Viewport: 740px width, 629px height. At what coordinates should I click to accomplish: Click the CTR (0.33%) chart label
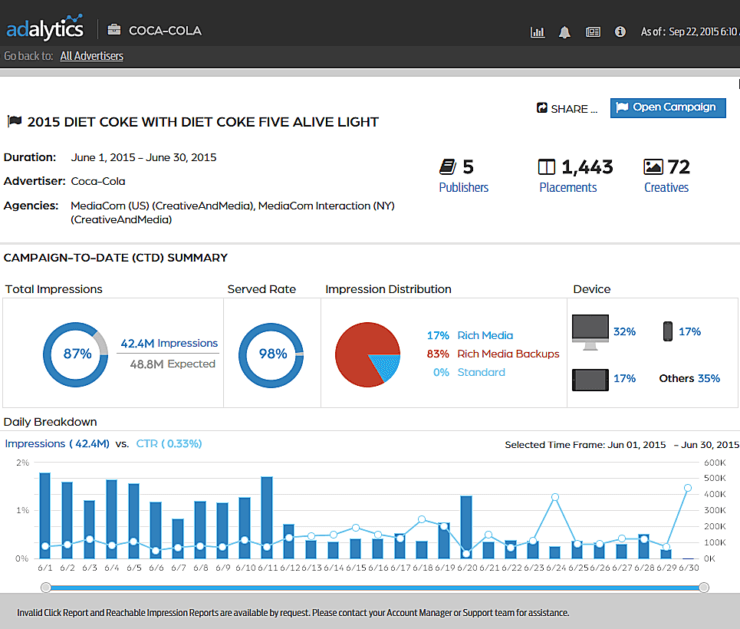(x=169, y=444)
